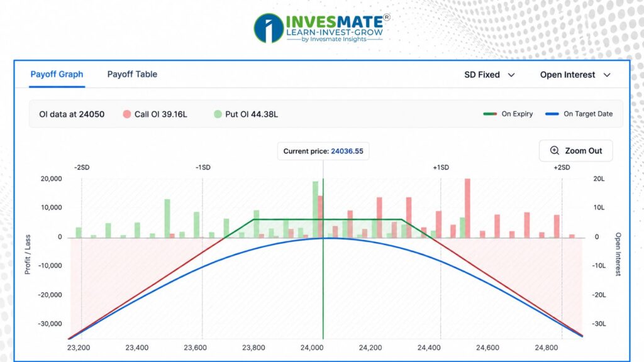Toggle the On Expiry legend line
Screen dimensions: 644x362
490,114
